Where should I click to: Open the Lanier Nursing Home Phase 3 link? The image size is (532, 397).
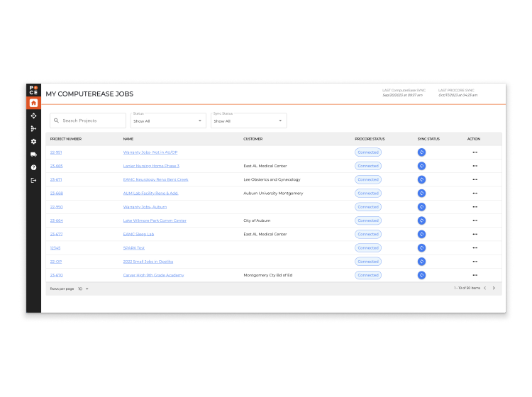[x=151, y=166]
